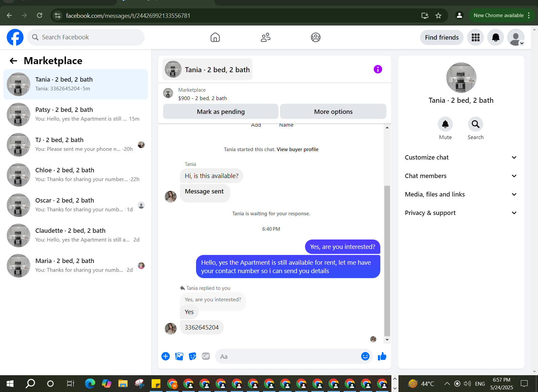Expand Media, files and links section
This screenshot has width=538, height=392.
[x=461, y=194]
